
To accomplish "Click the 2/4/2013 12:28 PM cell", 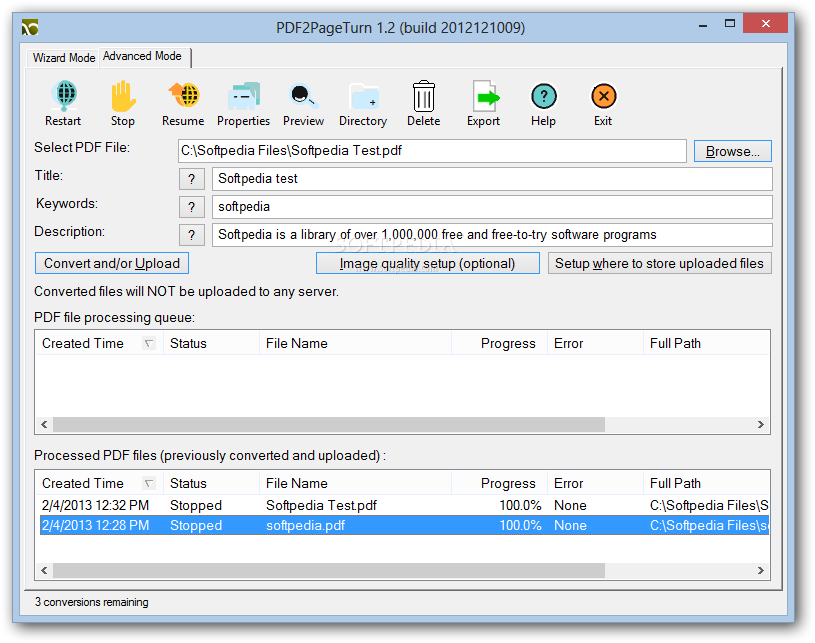I will 95,526.
